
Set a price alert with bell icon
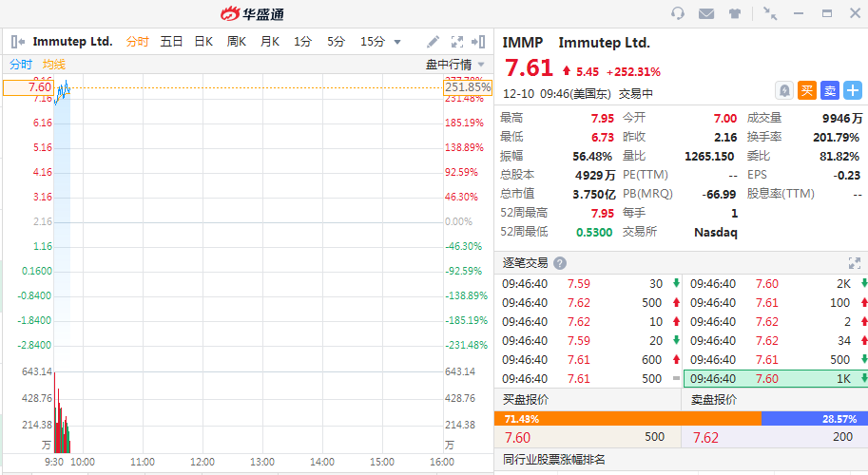coord(784,90)
